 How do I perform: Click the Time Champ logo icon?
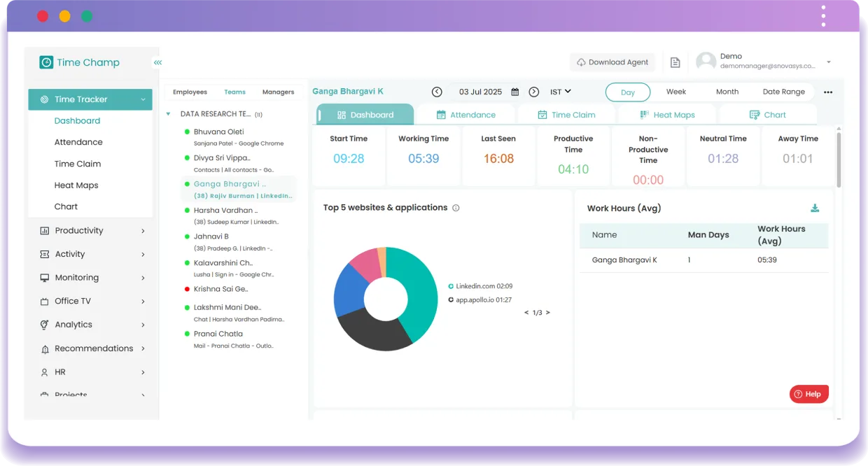click(46, 62)
